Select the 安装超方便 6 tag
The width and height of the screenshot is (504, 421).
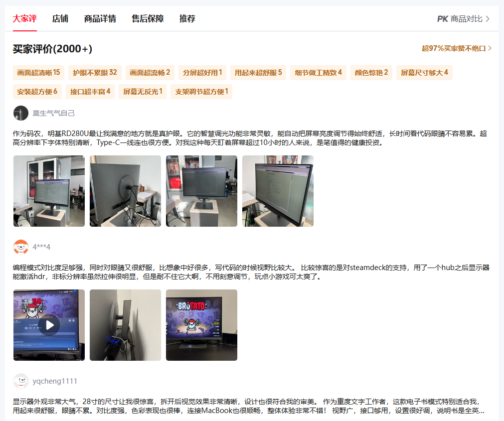(x=37, y=92)
